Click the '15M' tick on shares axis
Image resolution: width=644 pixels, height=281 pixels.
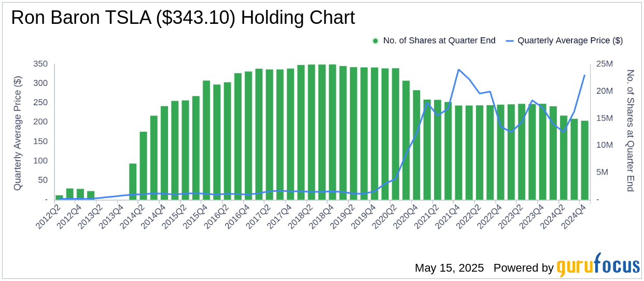(x=605, y=118)
